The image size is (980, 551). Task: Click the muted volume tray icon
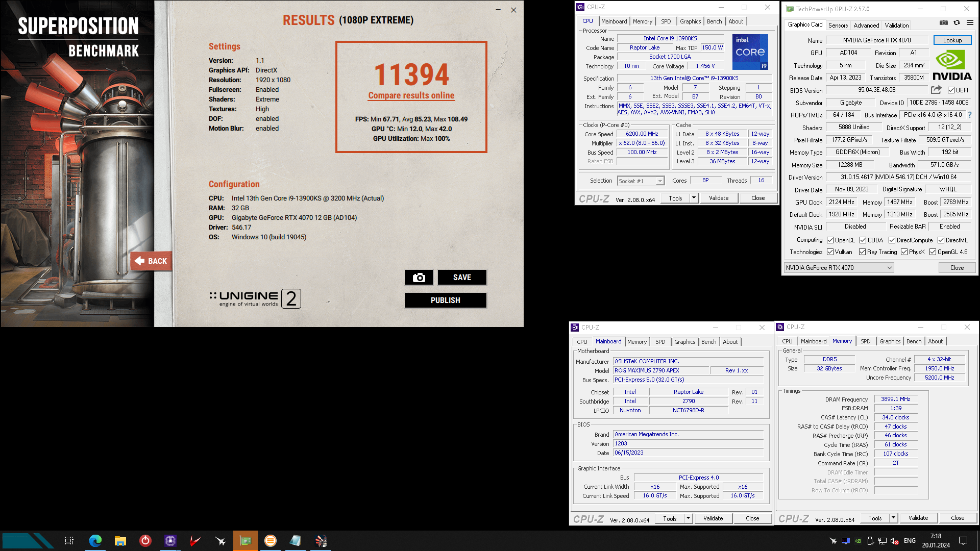point(894,541)
